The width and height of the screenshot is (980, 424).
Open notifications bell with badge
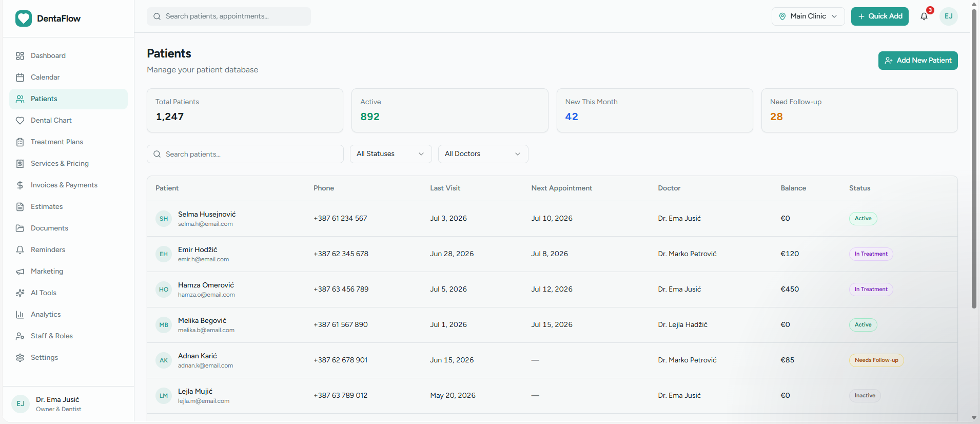[x=924, y=16]
